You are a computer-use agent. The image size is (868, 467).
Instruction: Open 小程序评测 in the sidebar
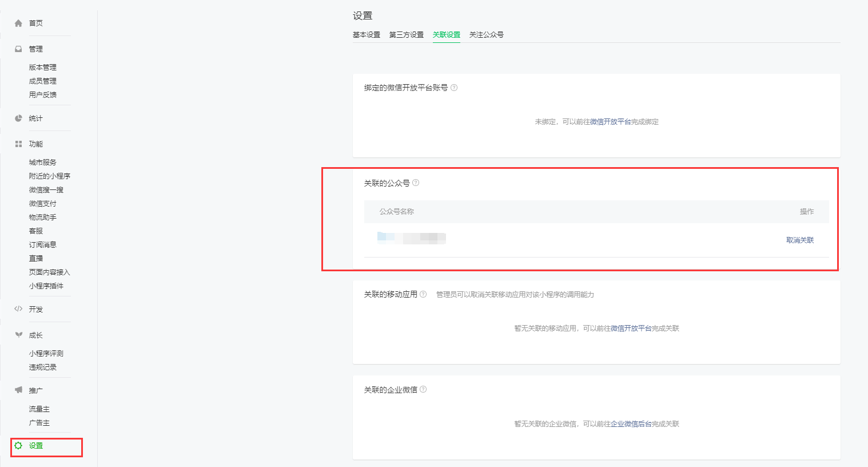(x=46, y=353)
